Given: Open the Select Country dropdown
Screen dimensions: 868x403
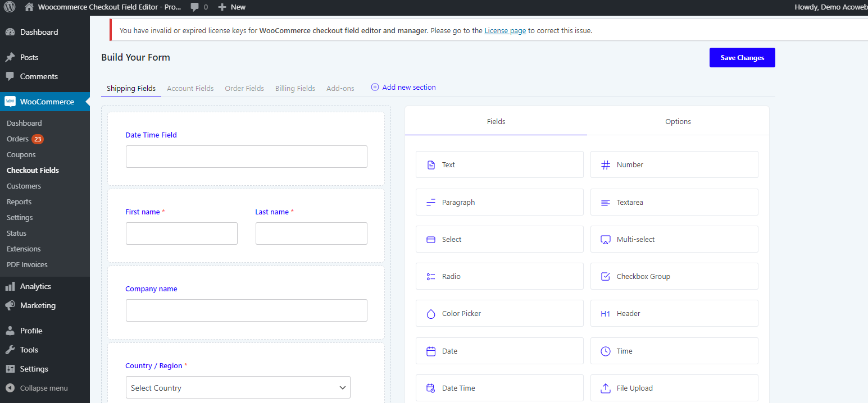Looking at the screenshot, I should click(x=238, y=387).
